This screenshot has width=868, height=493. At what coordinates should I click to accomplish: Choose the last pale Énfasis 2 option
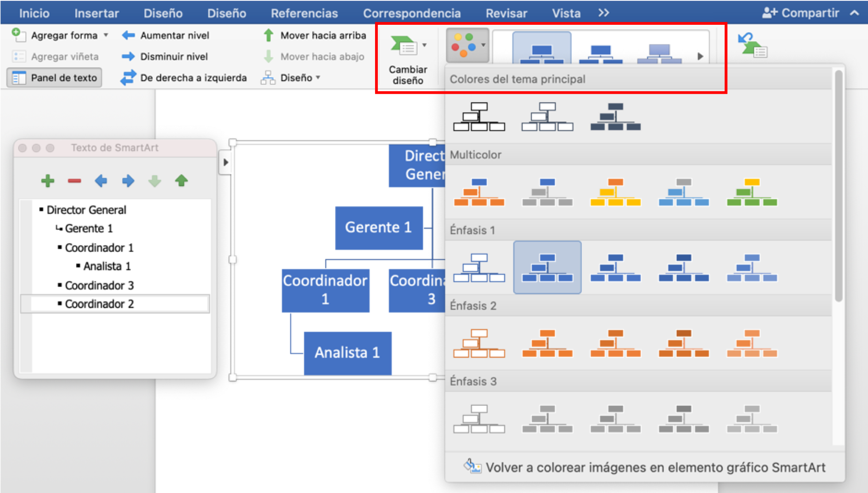[752, 343]
